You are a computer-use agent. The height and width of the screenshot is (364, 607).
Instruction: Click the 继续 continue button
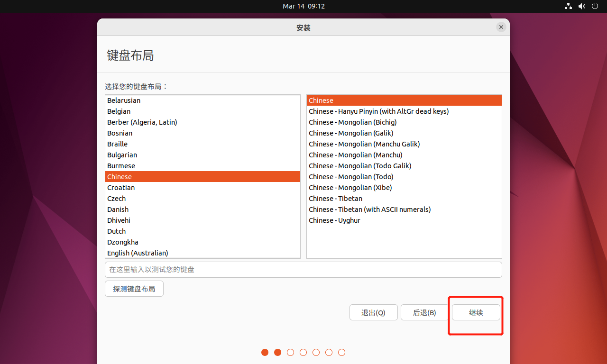pyautogui.click(x=476, y=312)
